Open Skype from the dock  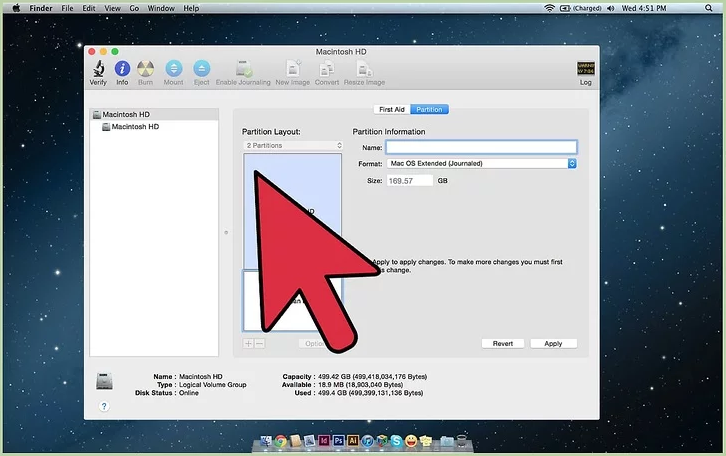click(396, 441)
